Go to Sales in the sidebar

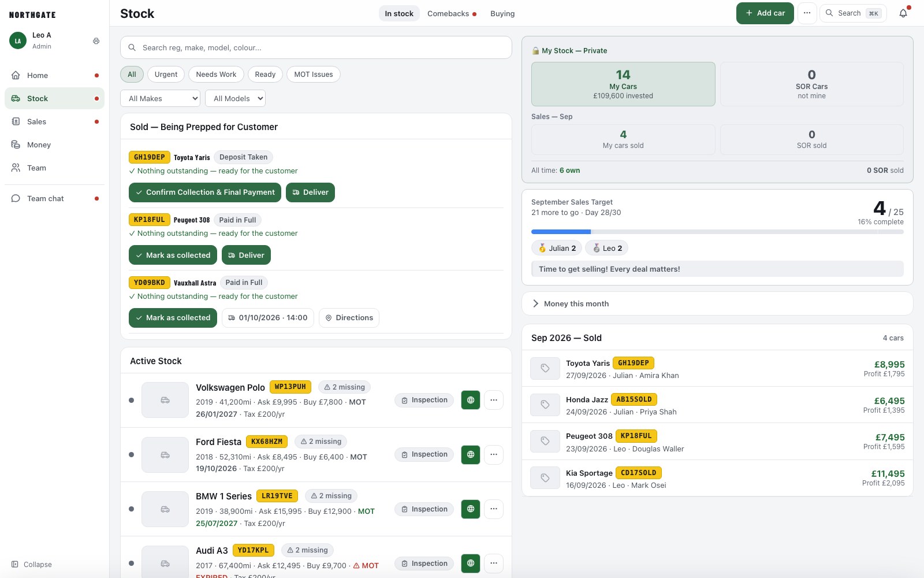54,121
